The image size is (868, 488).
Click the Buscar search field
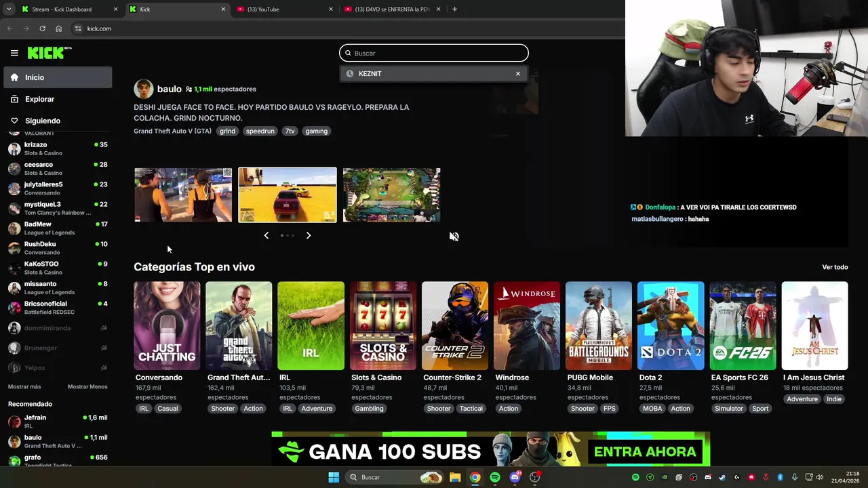pyautogui.click(x=434, y=53)
